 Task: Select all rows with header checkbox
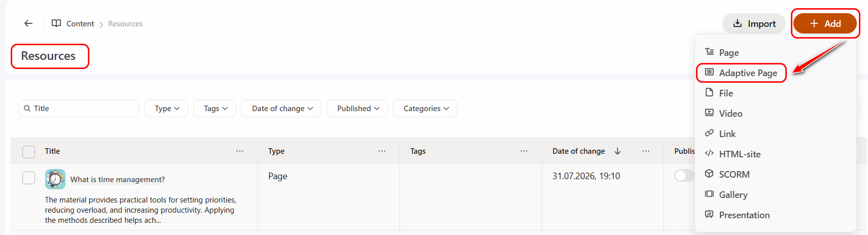pos(29,152)
